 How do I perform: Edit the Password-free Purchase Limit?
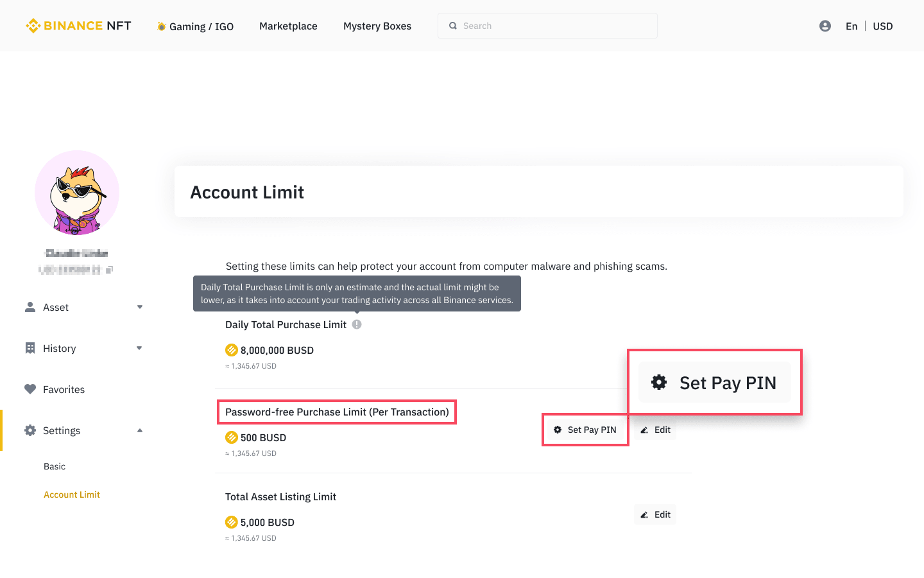point(655,430)
